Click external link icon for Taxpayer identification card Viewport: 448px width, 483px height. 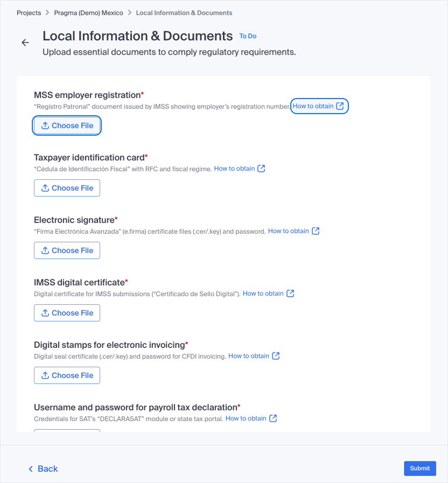click(x=261, y=169)
